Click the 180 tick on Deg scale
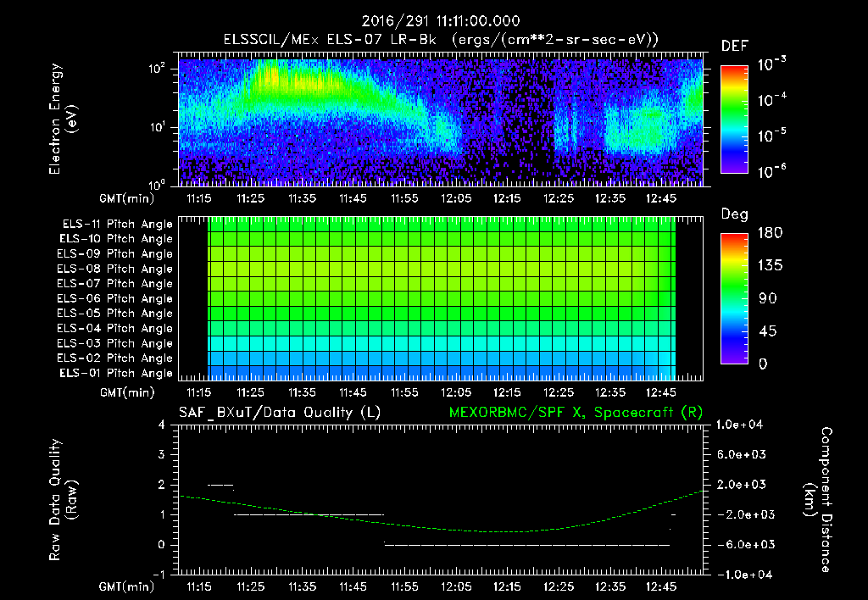868x600 pixels. click(x=771, y=233)
